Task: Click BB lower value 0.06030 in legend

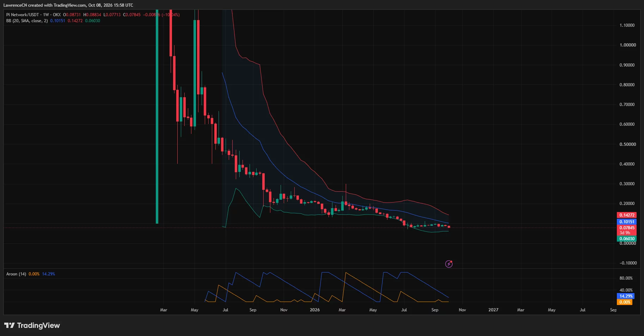Action: [93, 21]
